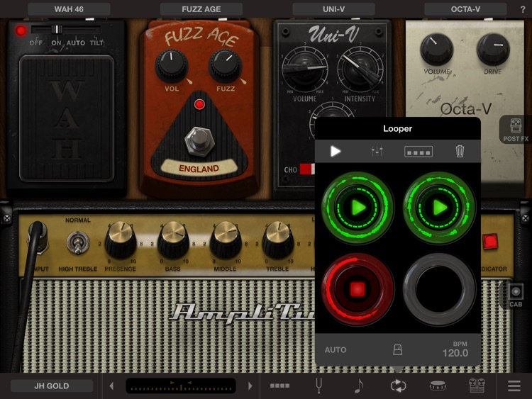Toggle the Uni-V CHO red switch
532x399 pixels.
point(307,169)
